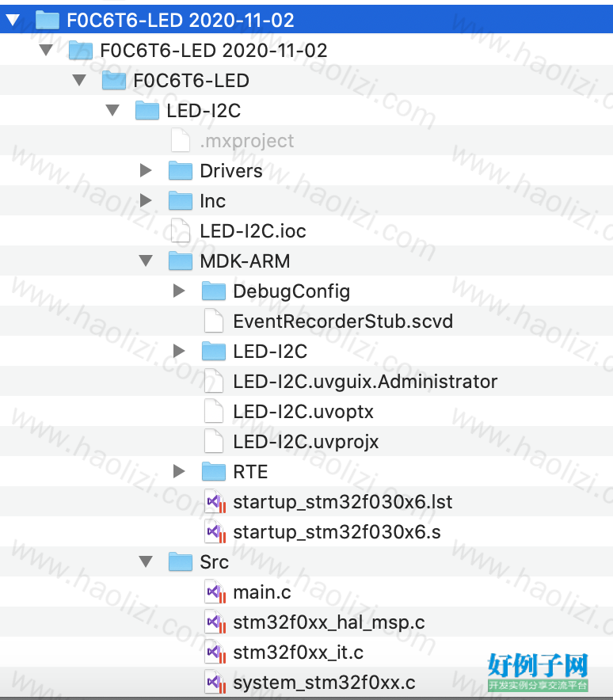The width and height of the screenshot is (613, 700).
Task: Click the LED-I2C.ioc file icon
Action: [x=181, y=230]
